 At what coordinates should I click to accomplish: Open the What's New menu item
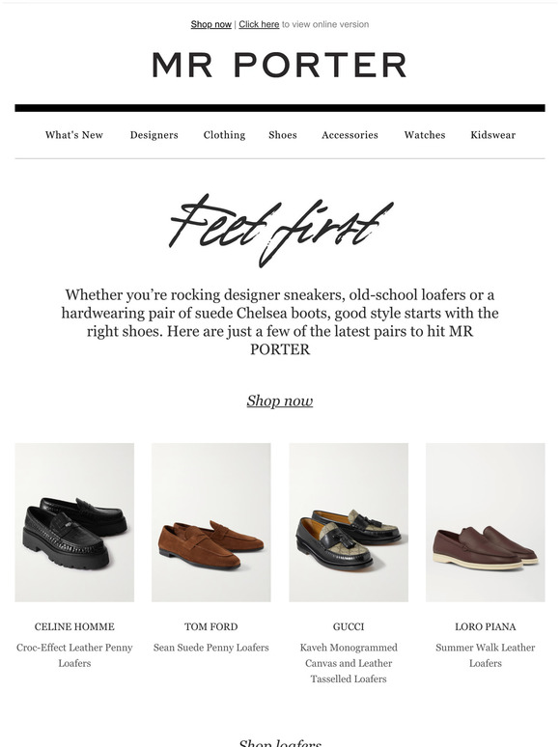tap(74, 135)
